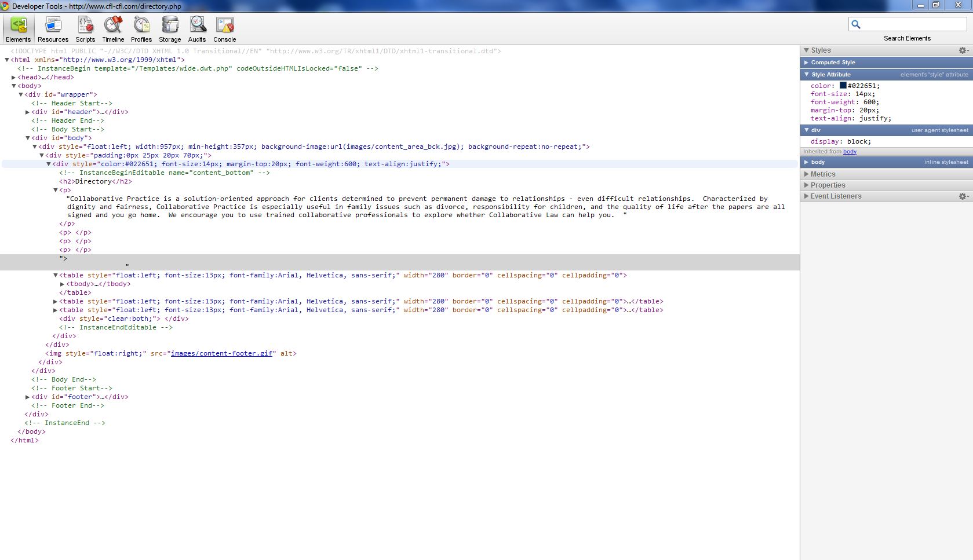The image size is (973, 560).
Task: Select the img content-footer element
Action: [x=171, y=353]
